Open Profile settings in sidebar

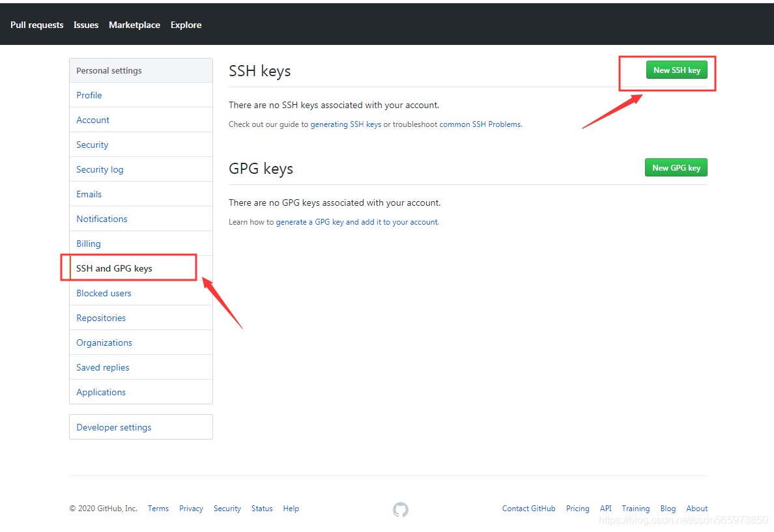(141, 95)
